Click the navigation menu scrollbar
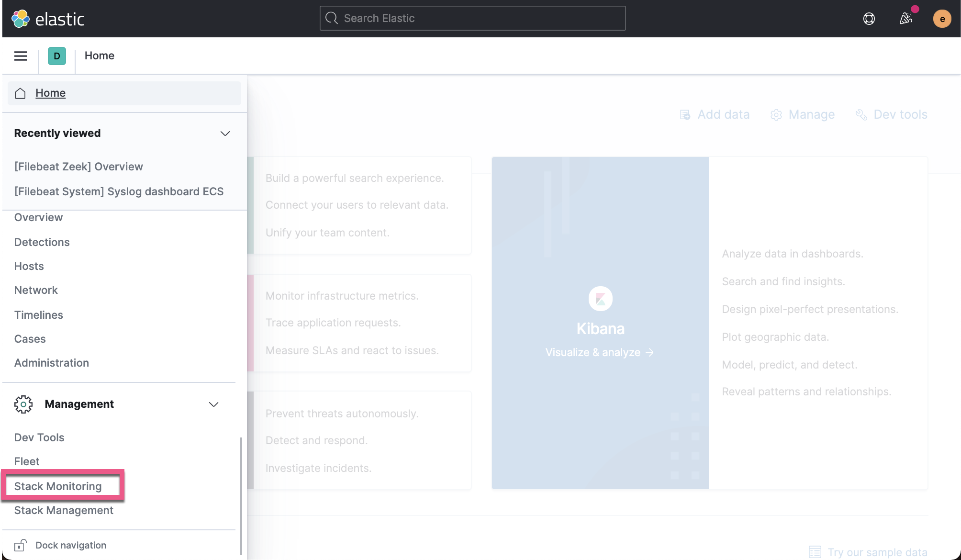Viewport: 961px width, 560px height. tap(242, 488)
